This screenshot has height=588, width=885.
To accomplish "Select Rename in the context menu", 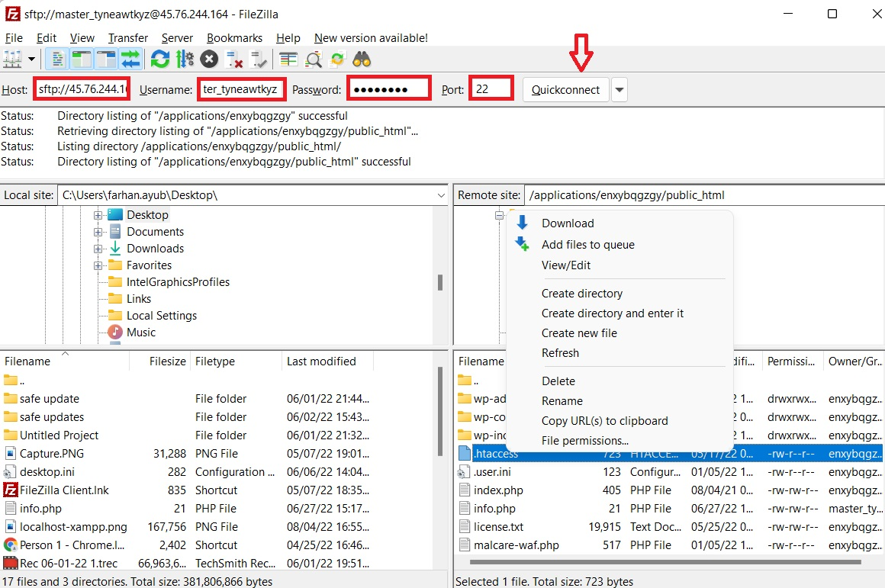I will (x=562, y=400).
